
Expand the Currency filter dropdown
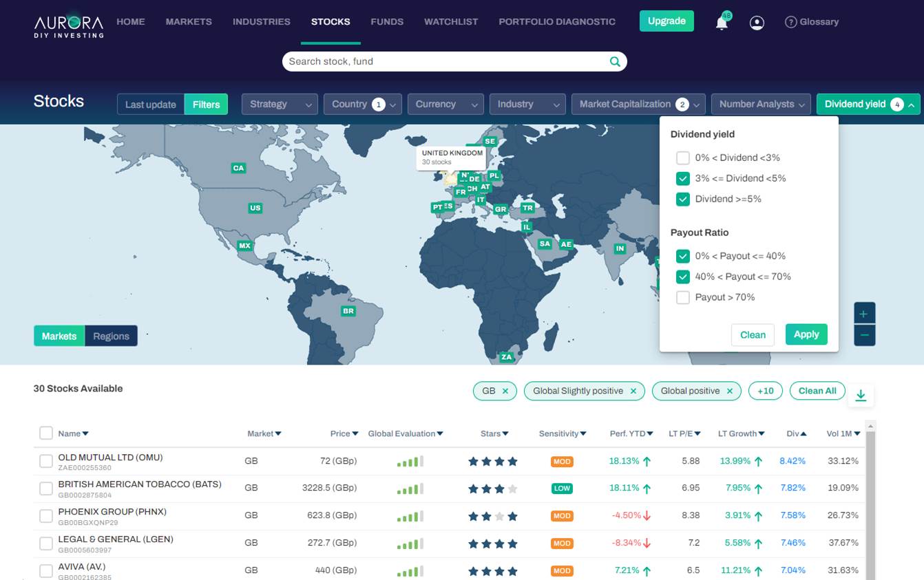click(445, 104)
